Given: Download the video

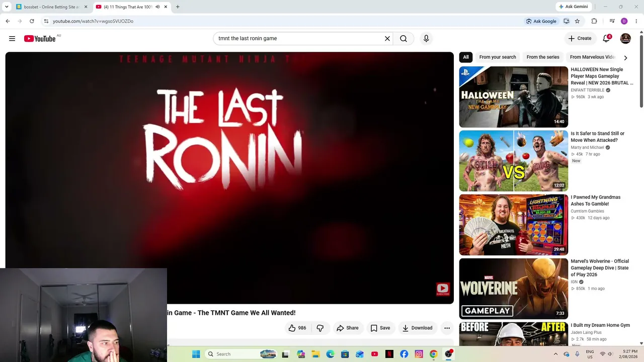Looking at the screenshot, I should pyautogui.click(x=417, y=328).
